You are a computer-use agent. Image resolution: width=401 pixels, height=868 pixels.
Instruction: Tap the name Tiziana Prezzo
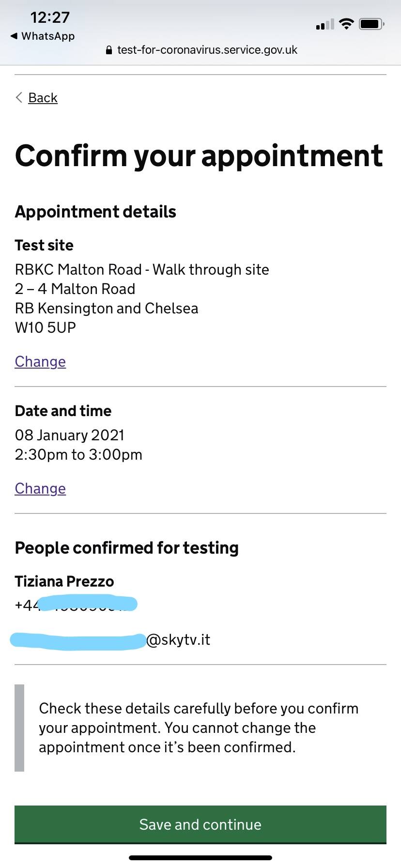[64, 581]
